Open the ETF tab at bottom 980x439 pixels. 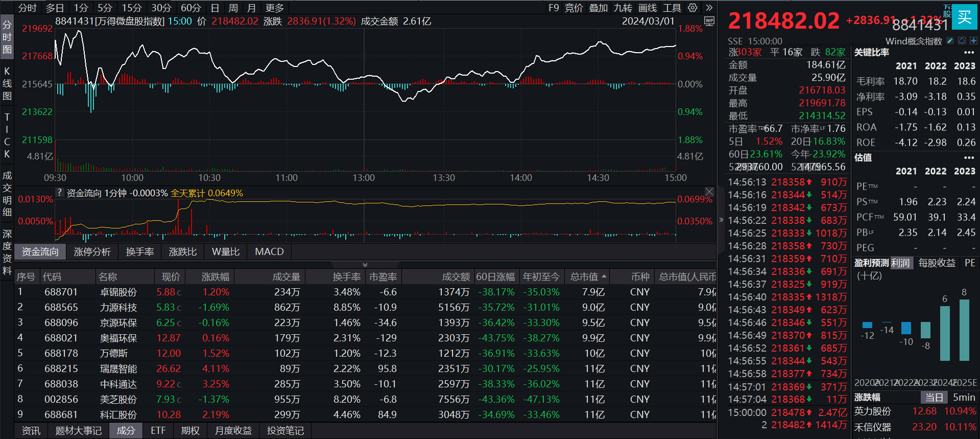coord(158,430)
